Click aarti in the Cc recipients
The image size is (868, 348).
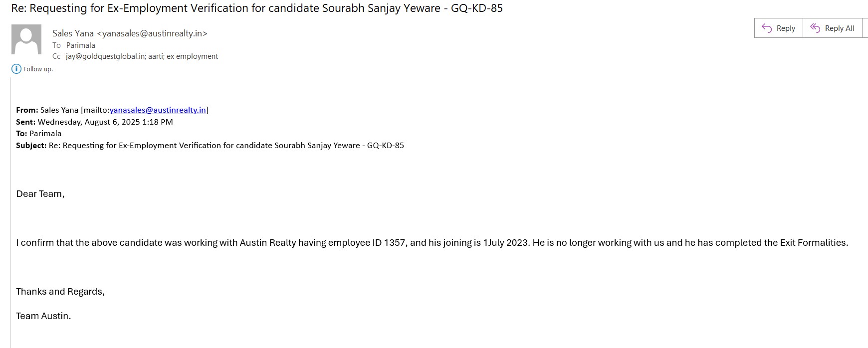[x=156, y=56]
